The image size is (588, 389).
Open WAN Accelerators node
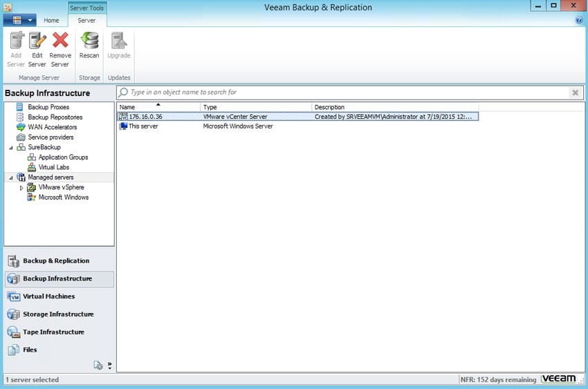[x=52, y=127]
